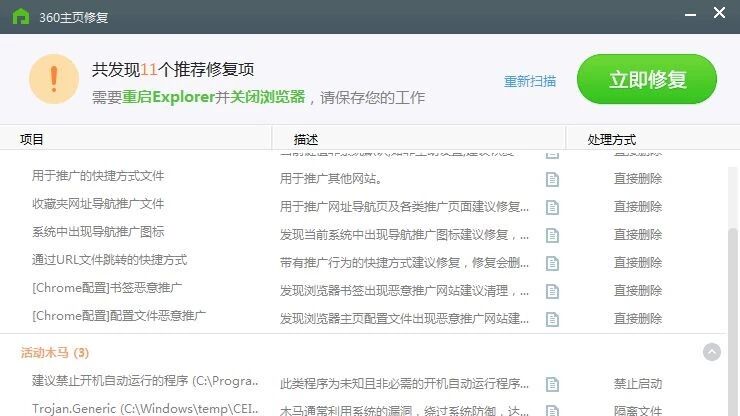Viewport: 740px width, 416px height.
Task: Select the 通过URL文件跳转的快捷方式 item
Action: pos(109,260)
